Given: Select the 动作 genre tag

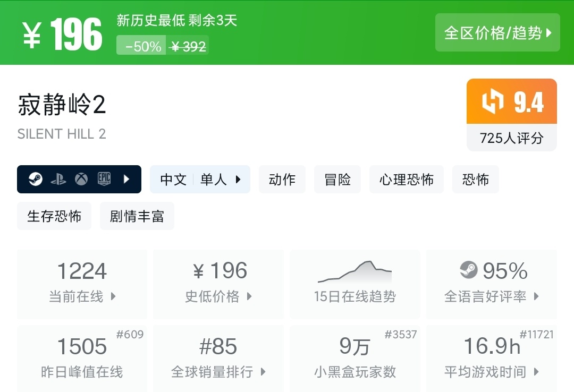Looking at the screenshot, I should (282, 180).
